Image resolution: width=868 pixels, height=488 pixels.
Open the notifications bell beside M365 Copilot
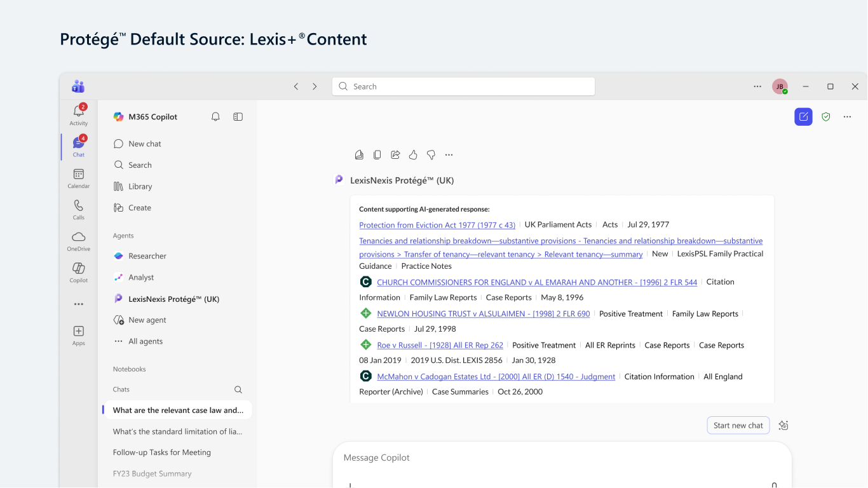[215, 117]
